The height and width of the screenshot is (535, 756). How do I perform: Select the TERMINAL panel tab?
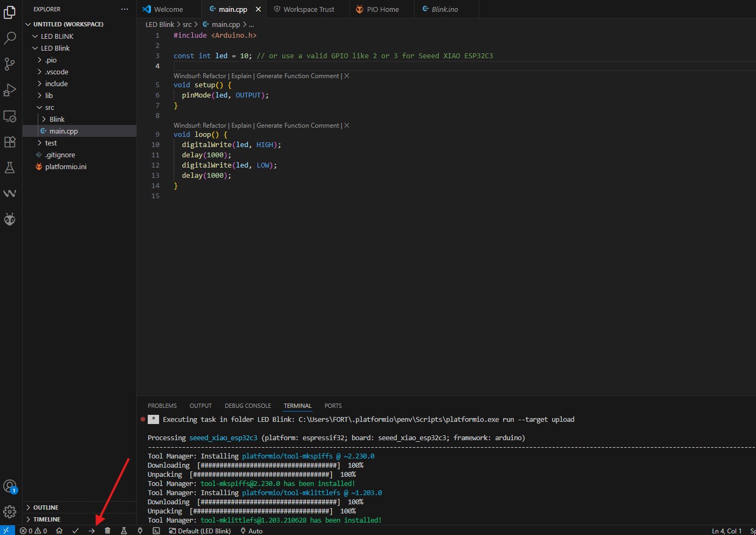pos(298,406)
